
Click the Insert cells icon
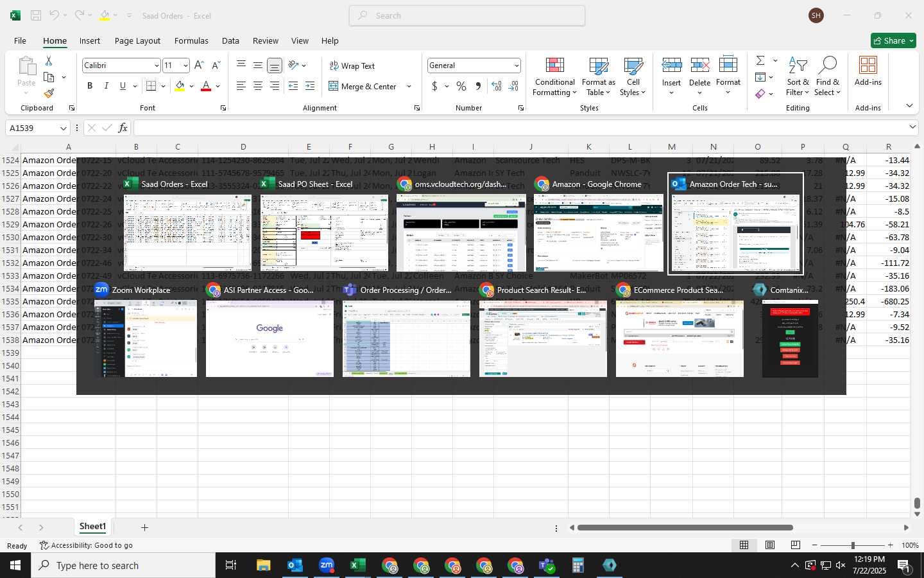[x=672, y=66]
